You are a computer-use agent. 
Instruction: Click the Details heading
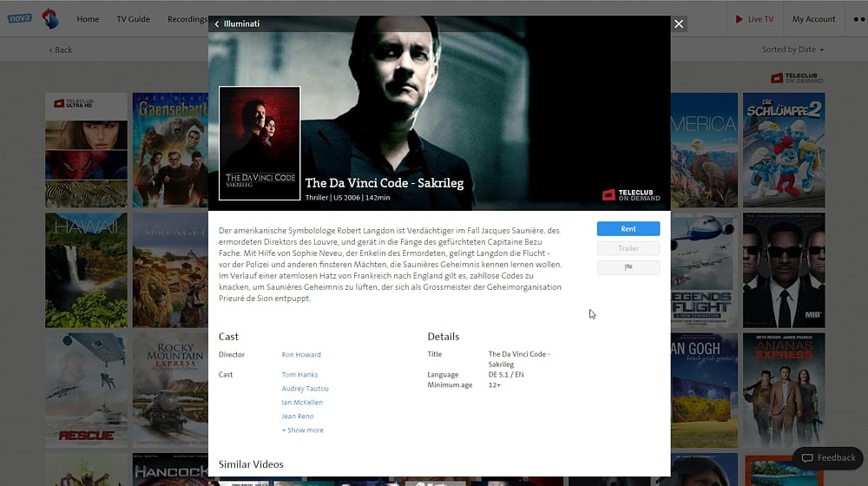pos(444,337)
